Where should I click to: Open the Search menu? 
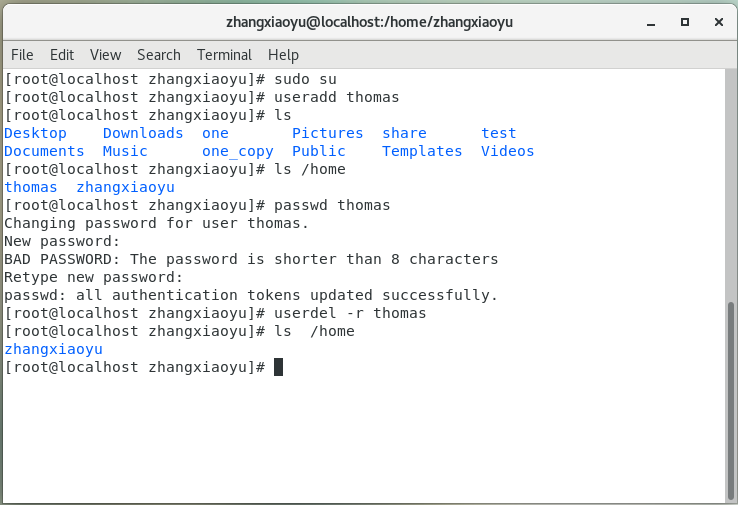coord(159,55)
